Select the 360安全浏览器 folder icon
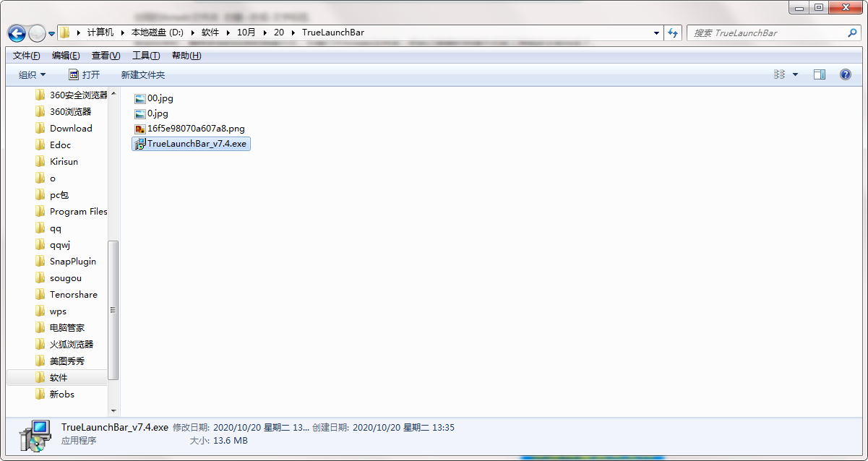This screenshot has height=461, width=868. pos(40,95)
